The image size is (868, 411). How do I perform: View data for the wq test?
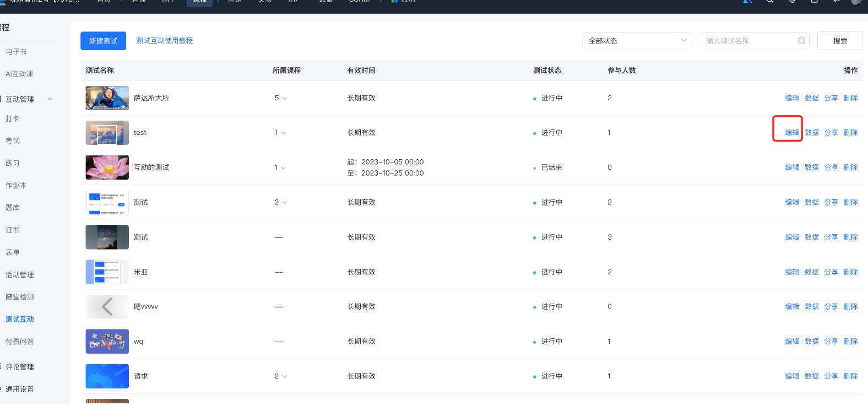[x=812, y=342]
